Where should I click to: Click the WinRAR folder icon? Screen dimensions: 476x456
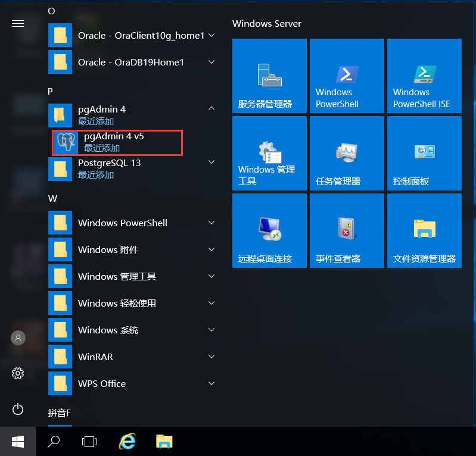(60, 357)
